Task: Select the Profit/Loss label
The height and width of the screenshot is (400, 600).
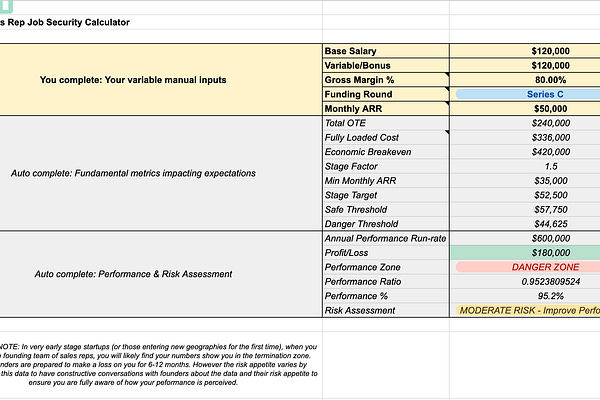Action: pos(386,253)
